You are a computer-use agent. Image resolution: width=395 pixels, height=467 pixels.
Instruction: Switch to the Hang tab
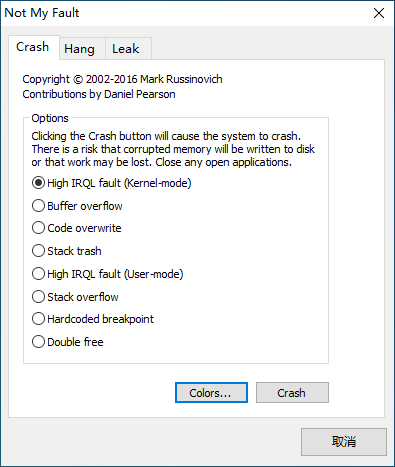point(79,49)
